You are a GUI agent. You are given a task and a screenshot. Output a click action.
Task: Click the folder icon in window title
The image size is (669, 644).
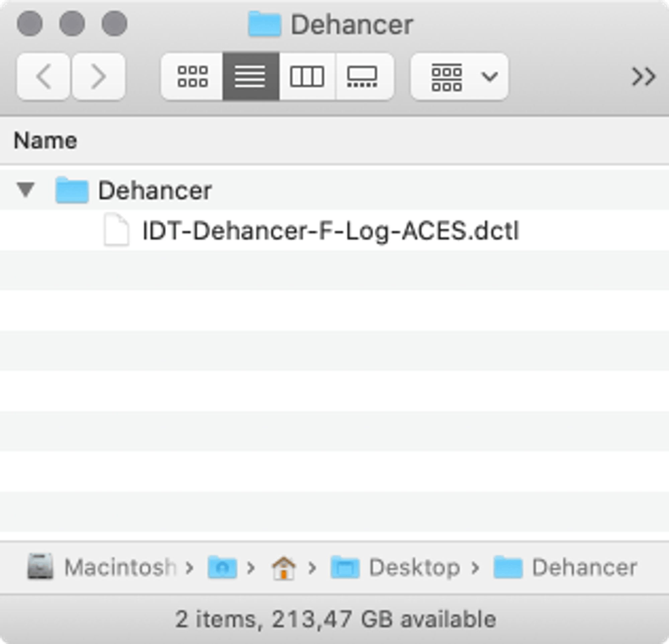[265, 24]
